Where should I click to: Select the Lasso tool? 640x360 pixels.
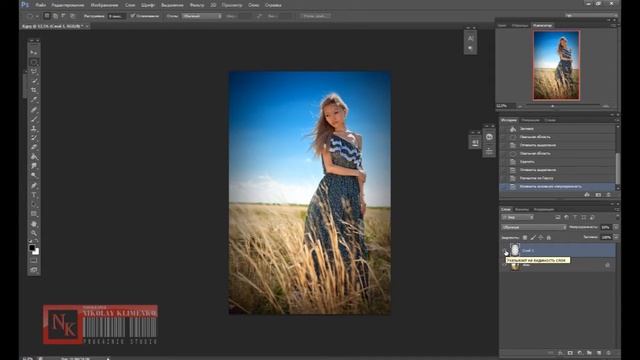tap(34, 71)
